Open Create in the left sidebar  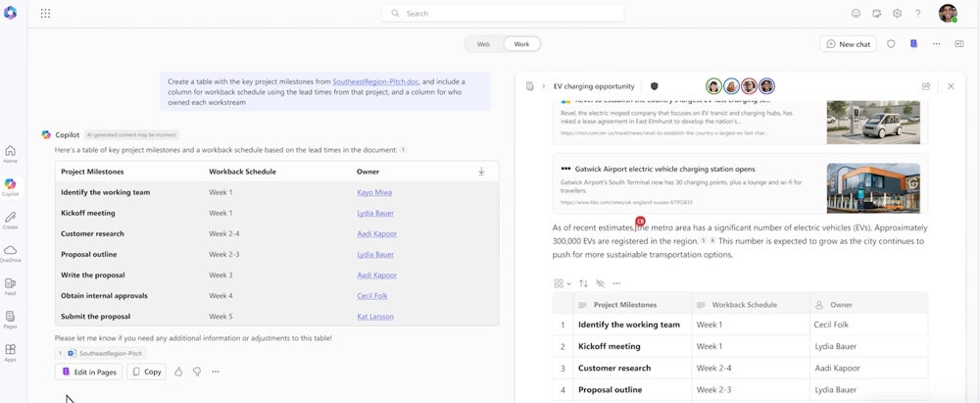coord(10,221)
